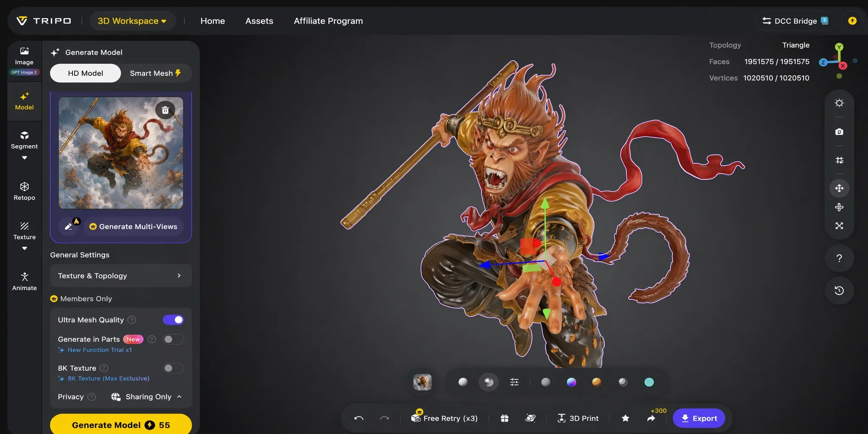Switch to Smart Mesh mode

point(156,73)
